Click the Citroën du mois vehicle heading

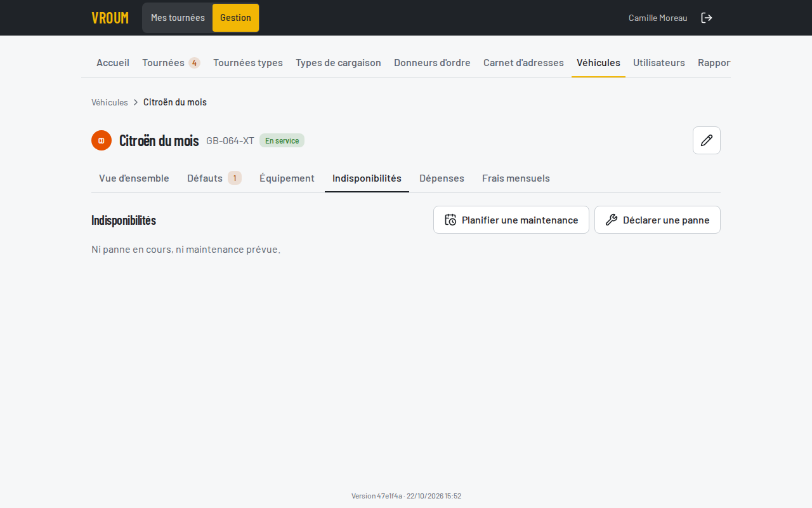(159, 140)
